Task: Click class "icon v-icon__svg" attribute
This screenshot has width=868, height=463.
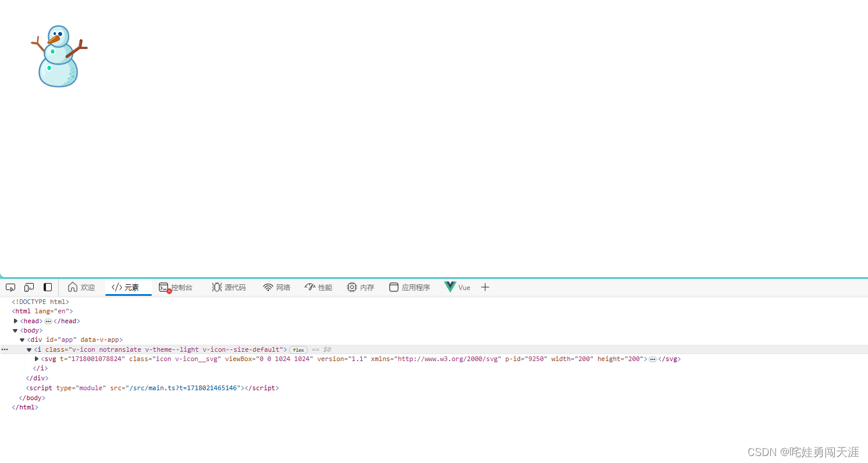Action: [175, 359]
